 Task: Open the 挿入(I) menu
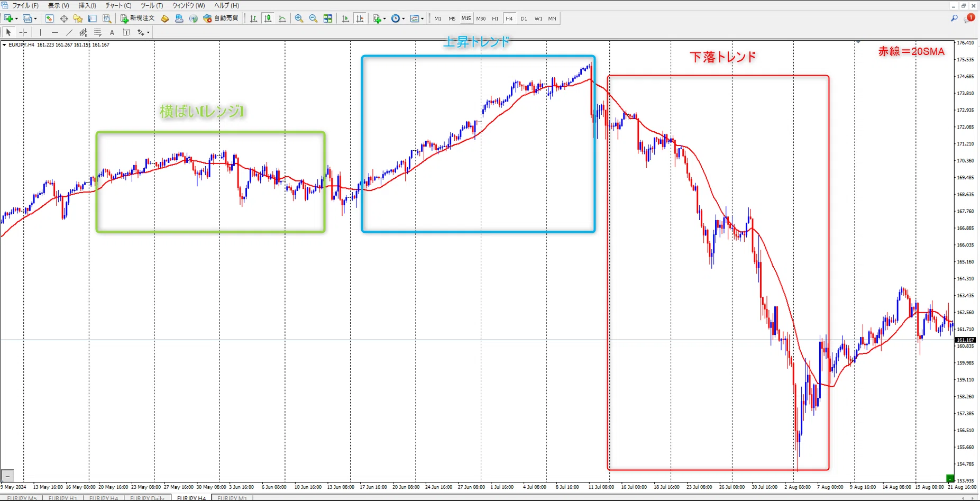pos(87,5)
